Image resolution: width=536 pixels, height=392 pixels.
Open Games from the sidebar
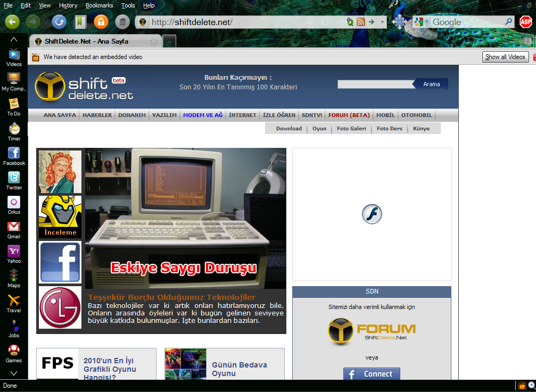tap(14, 354)
